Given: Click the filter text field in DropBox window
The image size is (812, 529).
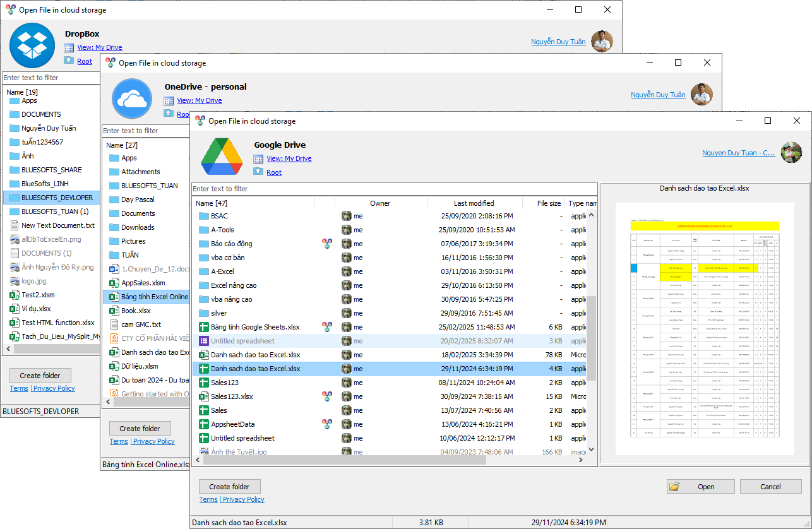Looking at the screenshot, I should pos(51,78).
